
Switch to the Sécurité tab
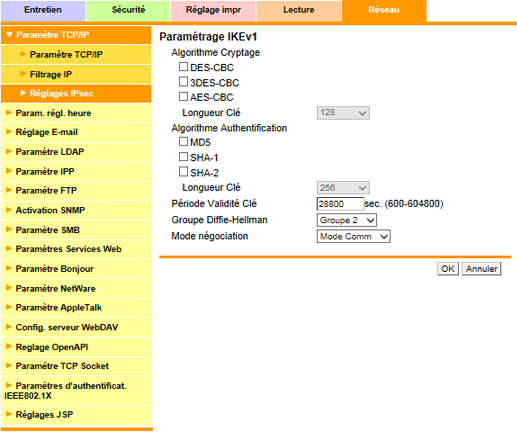128,10
